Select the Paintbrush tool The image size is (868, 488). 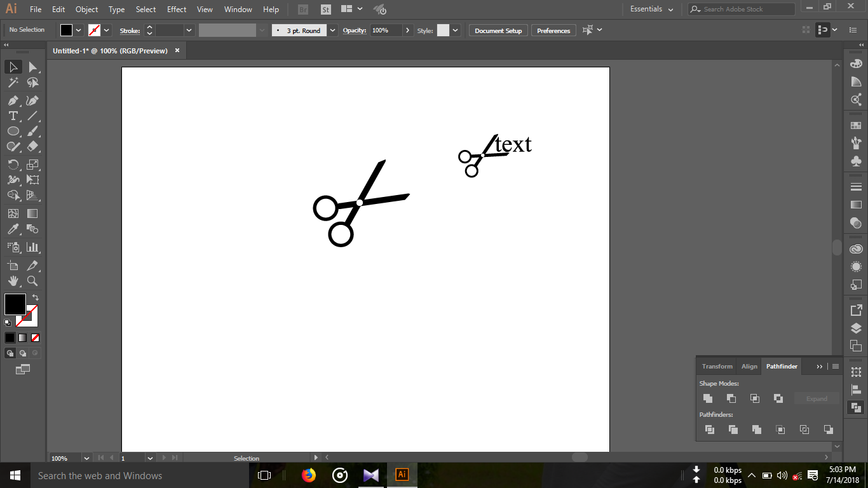point(32,131)
